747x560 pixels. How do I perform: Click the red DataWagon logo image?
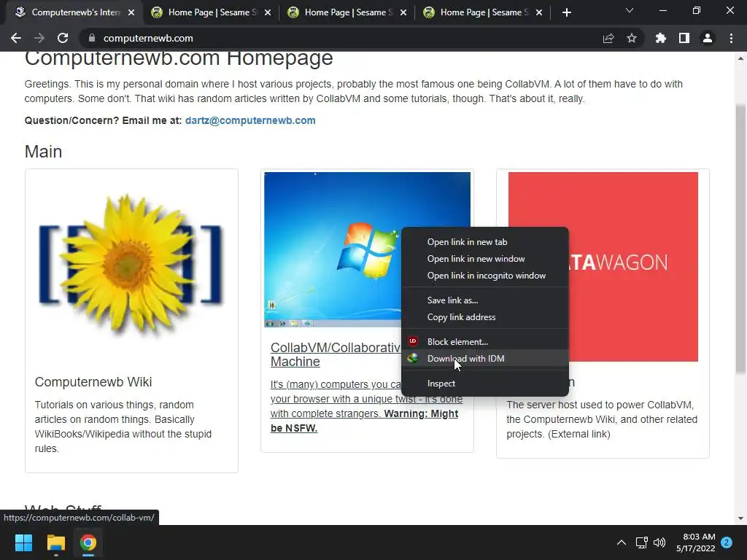[634, 267]
